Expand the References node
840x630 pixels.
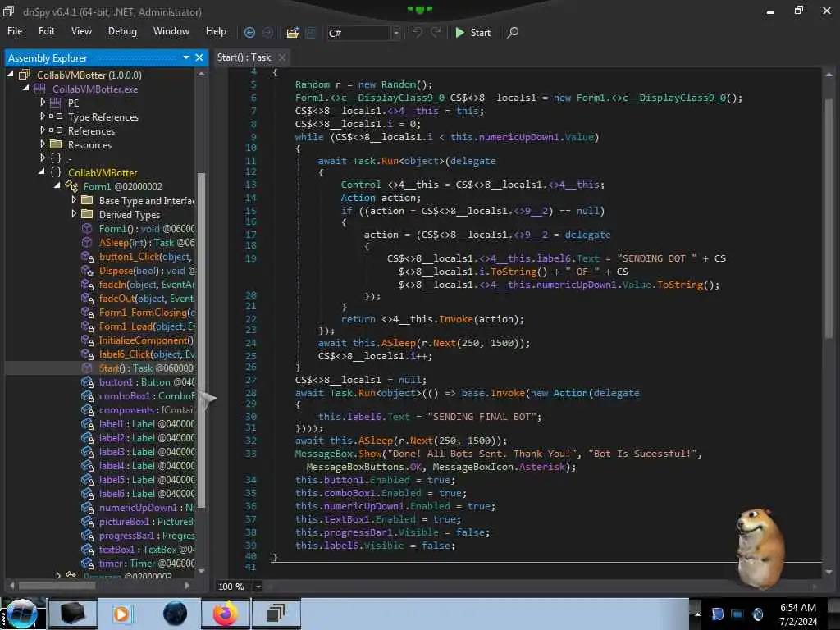(x=43, y=130)
